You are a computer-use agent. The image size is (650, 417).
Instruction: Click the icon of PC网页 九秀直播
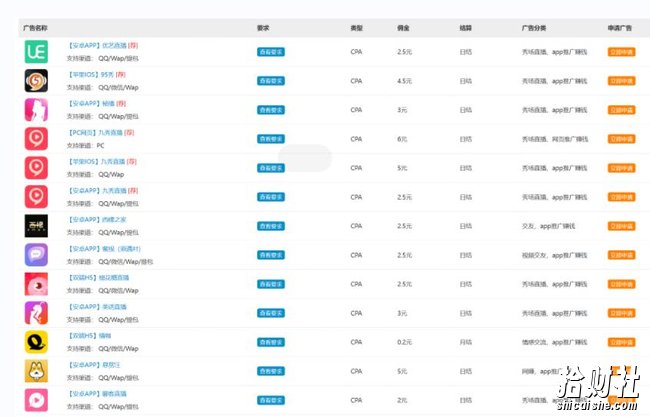pos(36,139)
